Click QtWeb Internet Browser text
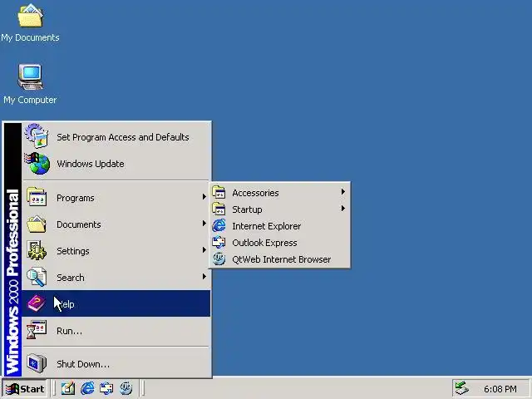This screenshot has width=532, height=399. [x=282, y=259]
